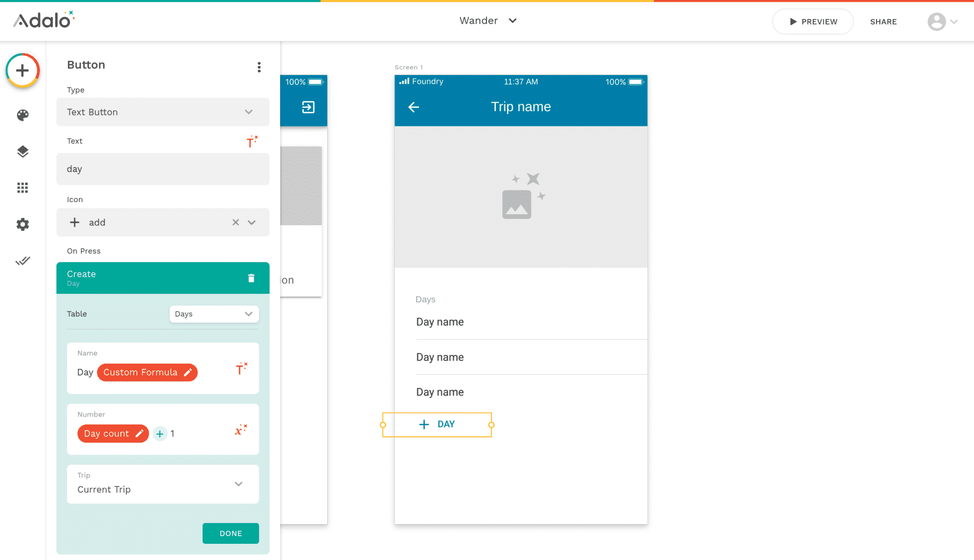Click the magic text icon beside Text label
The image size is (974, 560).
click(252, 141)
